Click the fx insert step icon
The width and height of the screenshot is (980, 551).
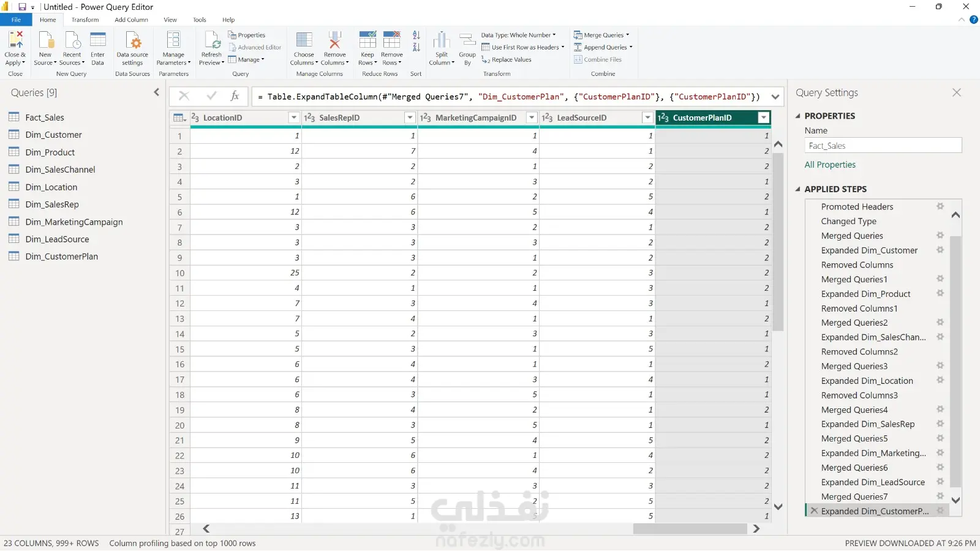[x=235, y=96]
